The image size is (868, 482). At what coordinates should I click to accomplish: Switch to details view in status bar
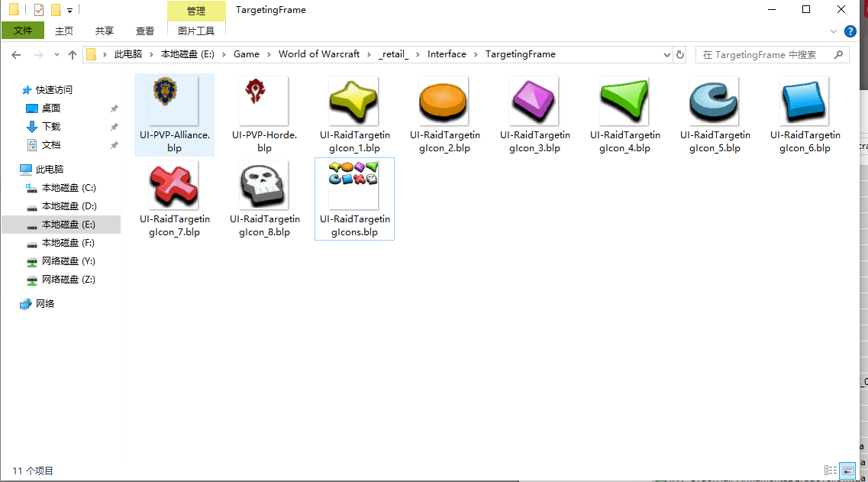tap(831, 471)
